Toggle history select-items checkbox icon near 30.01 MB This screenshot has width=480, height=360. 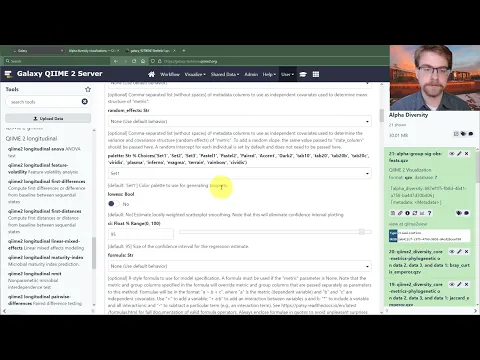click(456, 134)
